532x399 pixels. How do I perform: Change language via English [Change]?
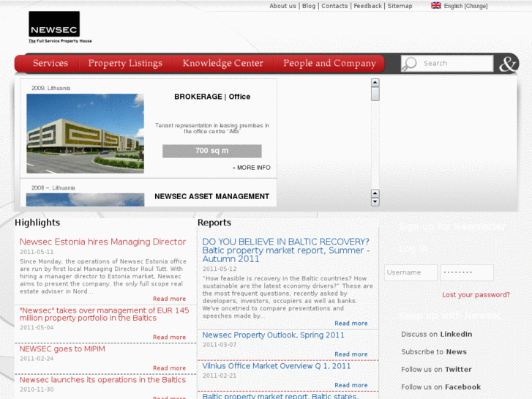pyautogui.click(x=466, y=6)
